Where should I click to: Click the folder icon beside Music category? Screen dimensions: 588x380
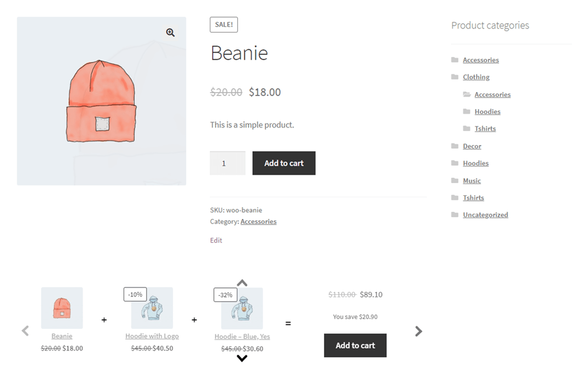(x=455, y=181)
